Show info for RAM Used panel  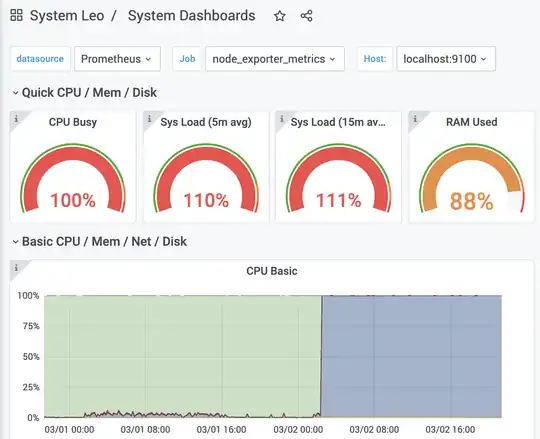pyautogui.click(x=415, y=119)
